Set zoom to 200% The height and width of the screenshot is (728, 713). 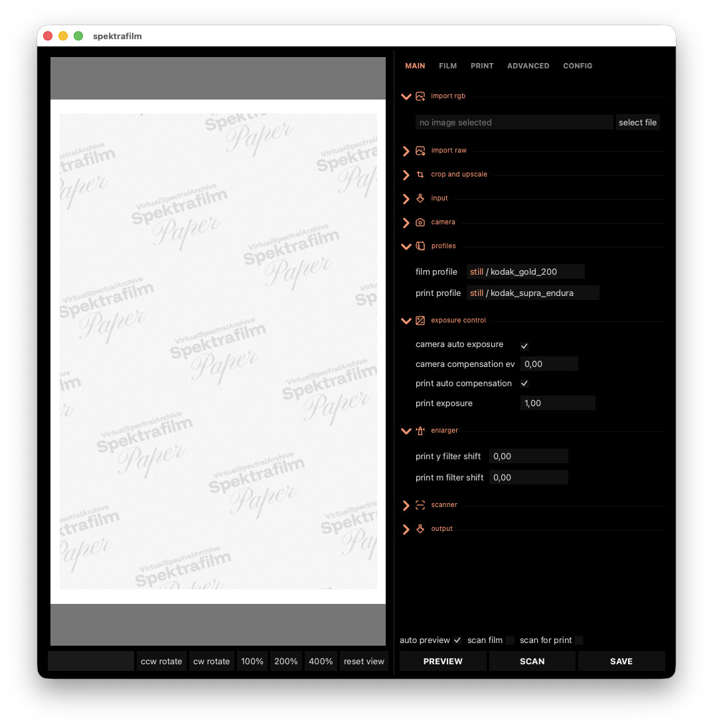[285, 661]
